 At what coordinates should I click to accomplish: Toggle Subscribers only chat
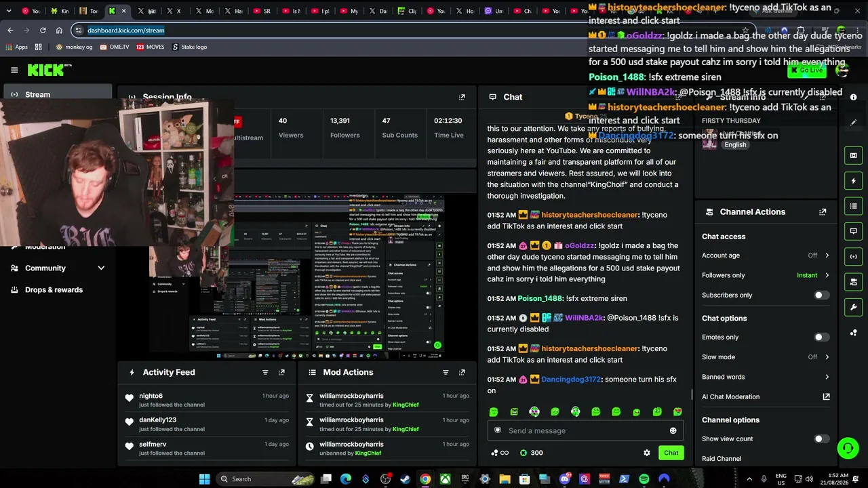tap(821, 296)
